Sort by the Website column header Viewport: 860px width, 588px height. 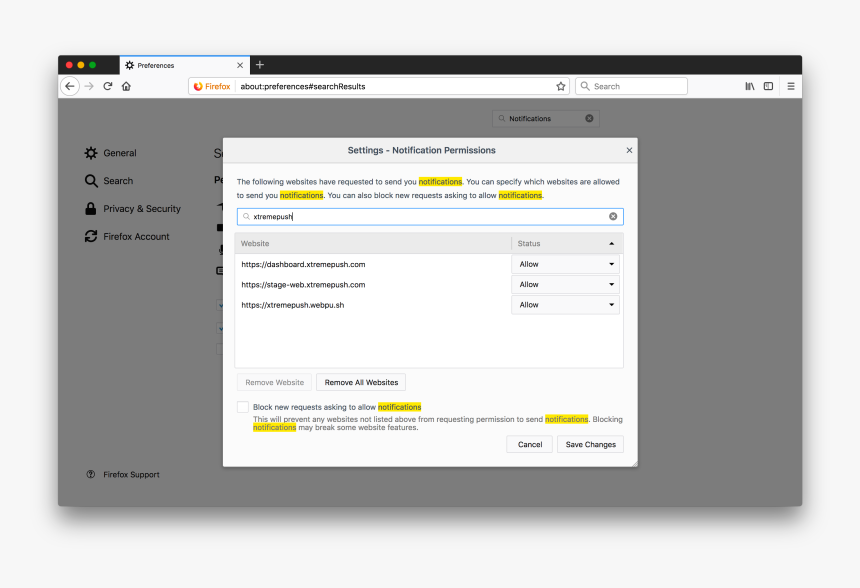373,244
